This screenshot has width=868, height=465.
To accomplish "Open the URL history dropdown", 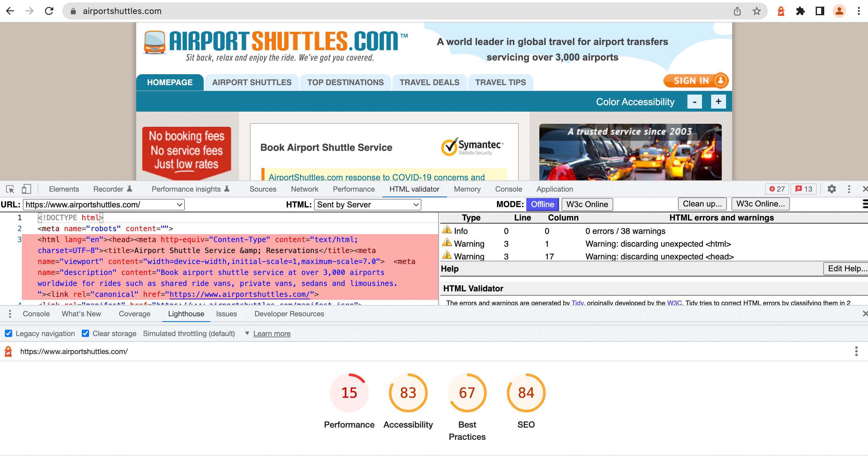I will [x=179, y=205].
